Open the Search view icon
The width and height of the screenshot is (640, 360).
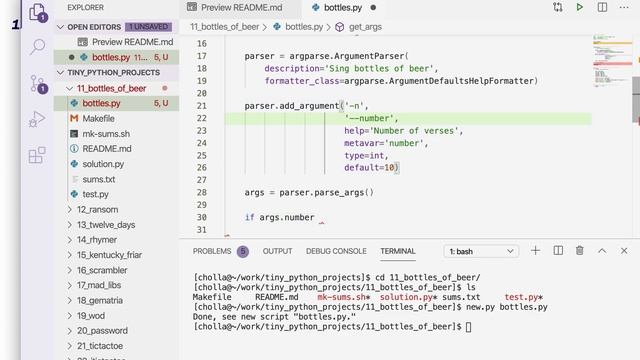point(38,47)
